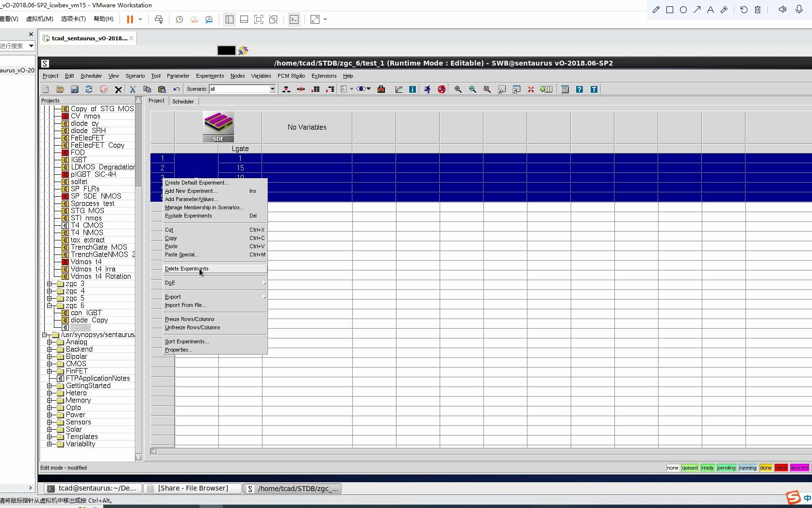Save the project with the floppy disk icon

tap(75, 89)
